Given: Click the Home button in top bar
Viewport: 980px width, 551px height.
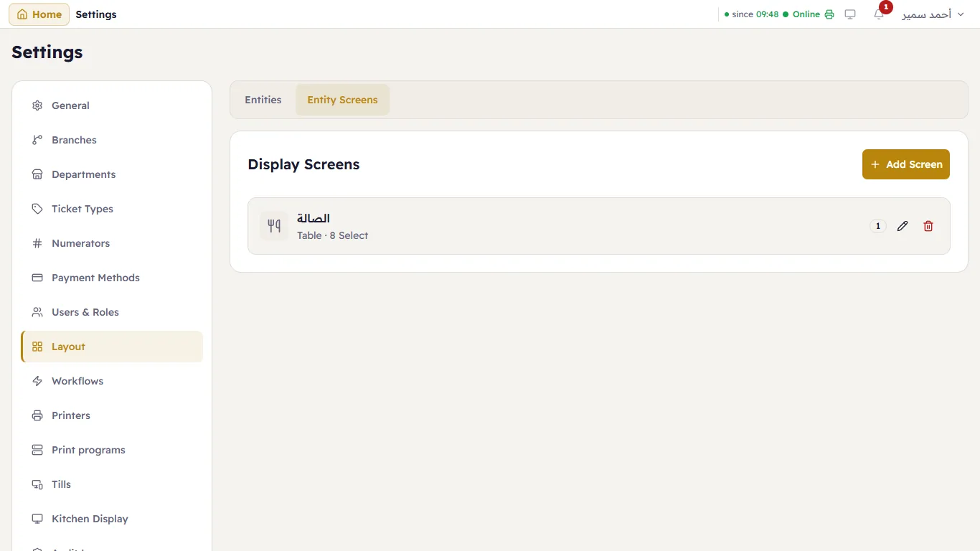Looking at the screenshot, I should click(39, 14).
